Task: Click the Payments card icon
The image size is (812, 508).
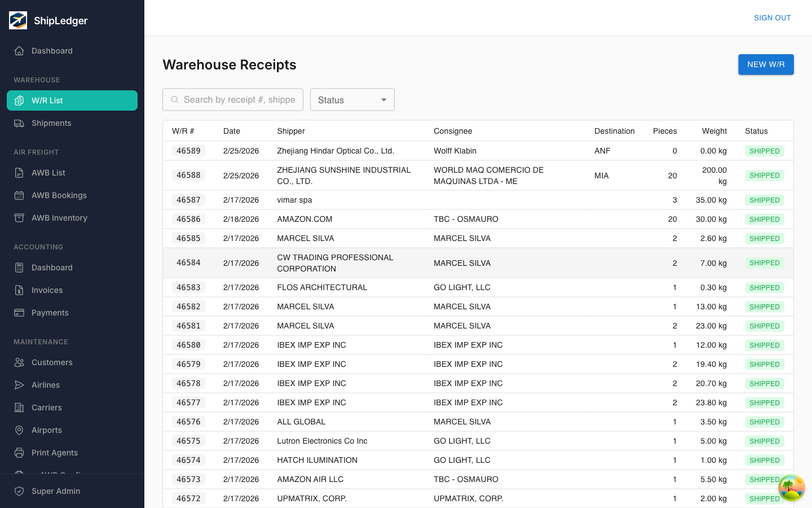Action: [x=19, y=313]
